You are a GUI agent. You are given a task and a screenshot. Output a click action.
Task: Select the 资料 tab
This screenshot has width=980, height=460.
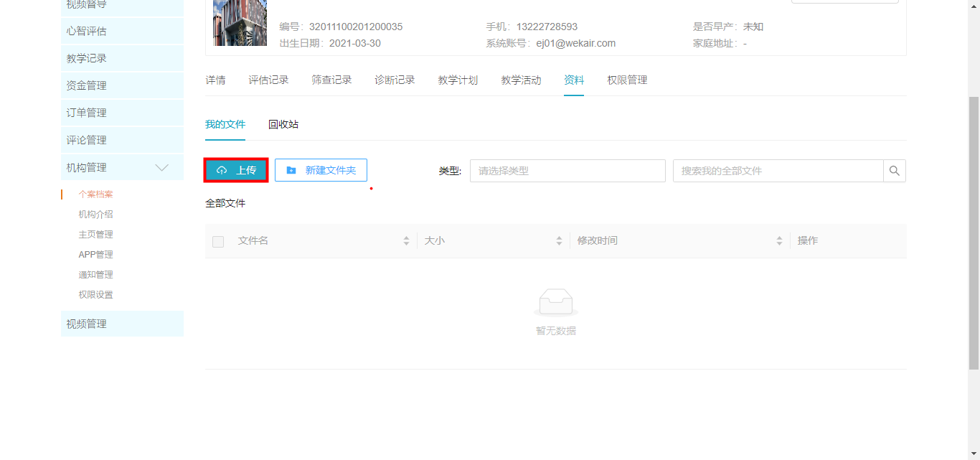pyautogui.click(x=574, y=80)
